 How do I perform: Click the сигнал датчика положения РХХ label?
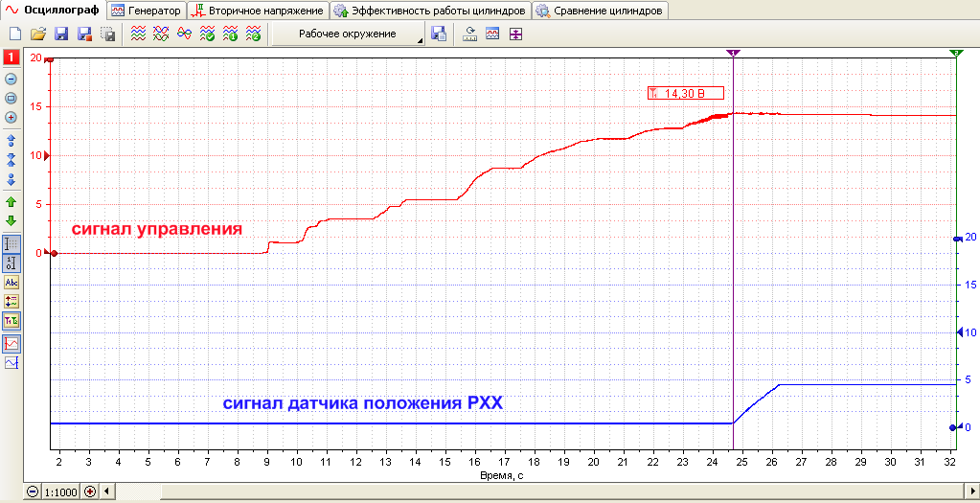click(x=363, y=403)
